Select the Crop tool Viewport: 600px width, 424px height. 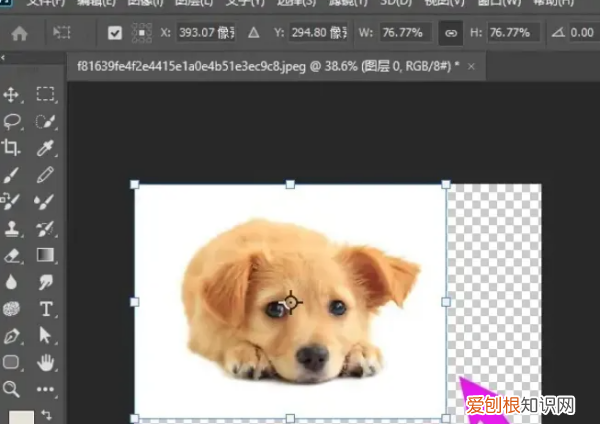pyautogui.click(x=11, y=148)
